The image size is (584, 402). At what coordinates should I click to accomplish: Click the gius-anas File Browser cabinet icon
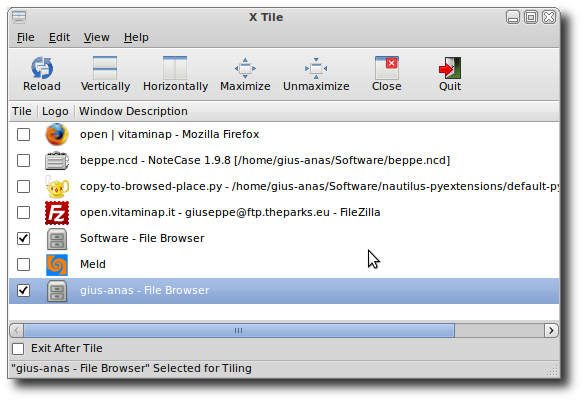pyautogui.click(x=57, y=291)
